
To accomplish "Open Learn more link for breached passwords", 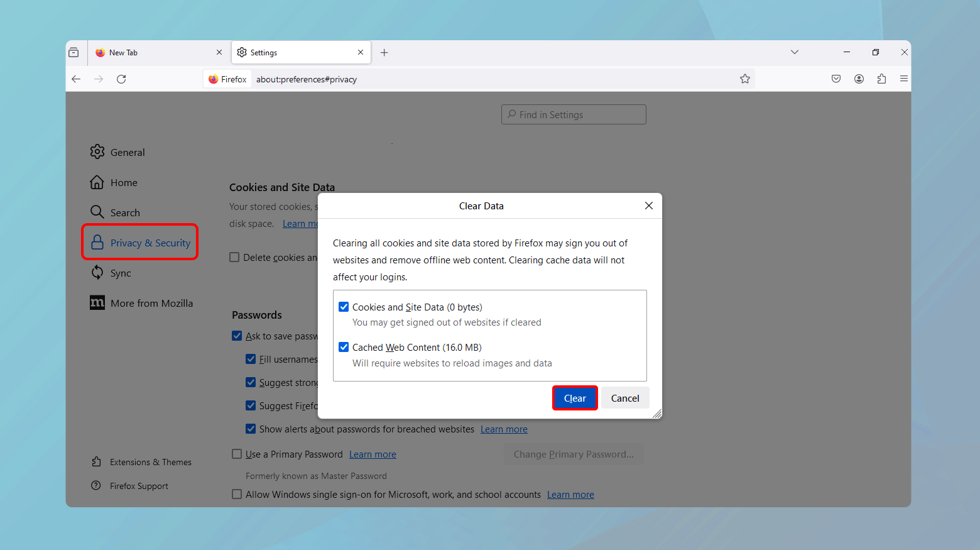I will [x=504, y=429].
